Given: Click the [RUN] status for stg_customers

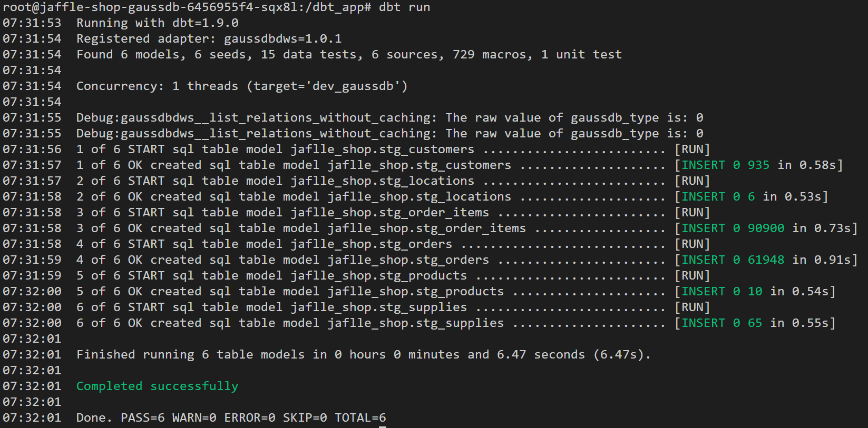Looking at the screenshot, I should [x=692, y=150].
